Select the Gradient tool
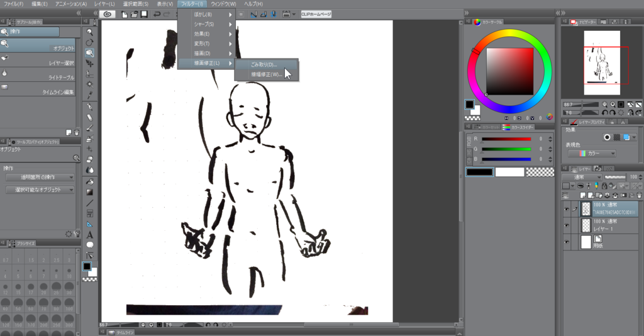The width and height of the screenshot is (644, 336). pos(89,193)
